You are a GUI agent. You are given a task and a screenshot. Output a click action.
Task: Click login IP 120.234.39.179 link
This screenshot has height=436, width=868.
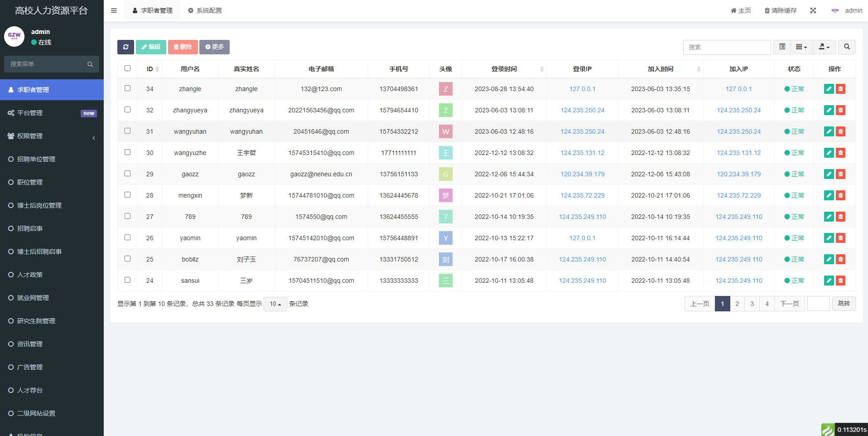coord(582,174)
